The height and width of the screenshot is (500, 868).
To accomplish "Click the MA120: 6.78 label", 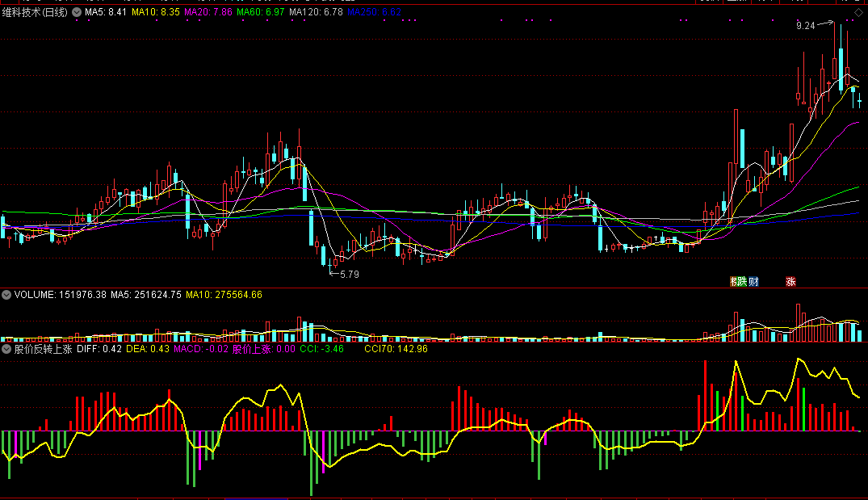I will 316,12.
